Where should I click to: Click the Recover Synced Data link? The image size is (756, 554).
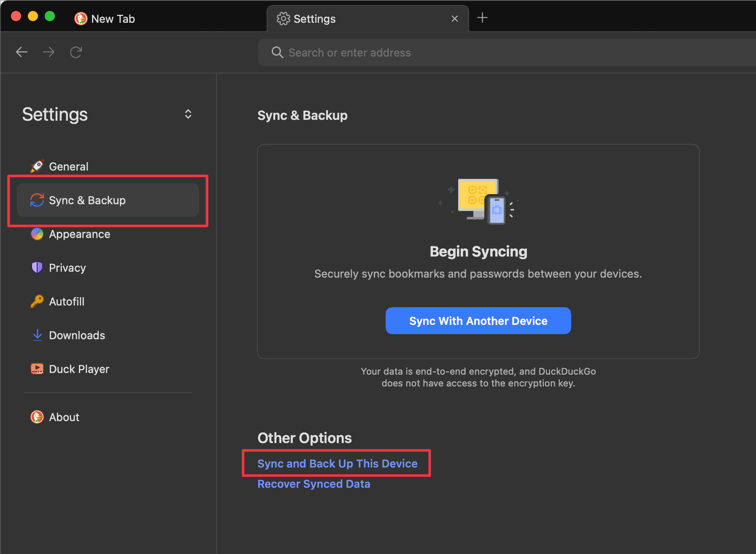pyautogui.click(x=314, y=484)
